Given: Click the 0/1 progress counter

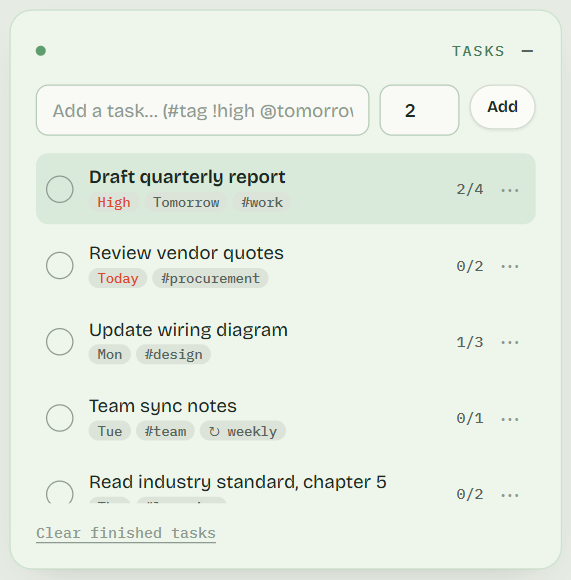Looking at the screenshot, I should [x=470, y=418].
